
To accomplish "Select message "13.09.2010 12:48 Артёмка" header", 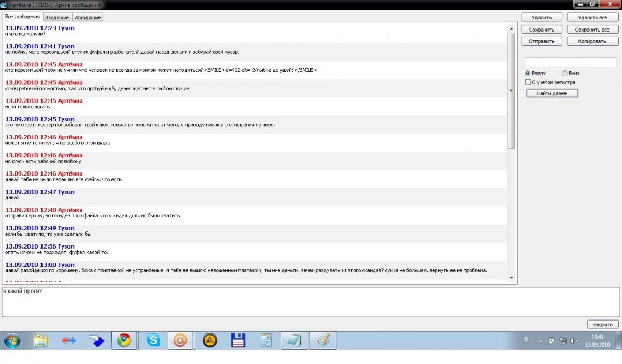I will pyautogui.click(x=44, y=210).
